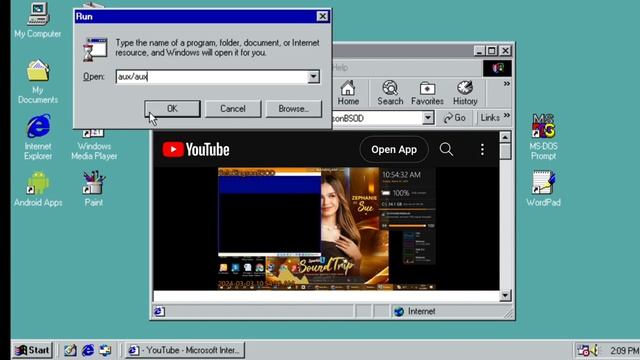This screenshot has height=360, width=640.
Task: Click the YouTube logo on the page
Action: coord(196,149)
